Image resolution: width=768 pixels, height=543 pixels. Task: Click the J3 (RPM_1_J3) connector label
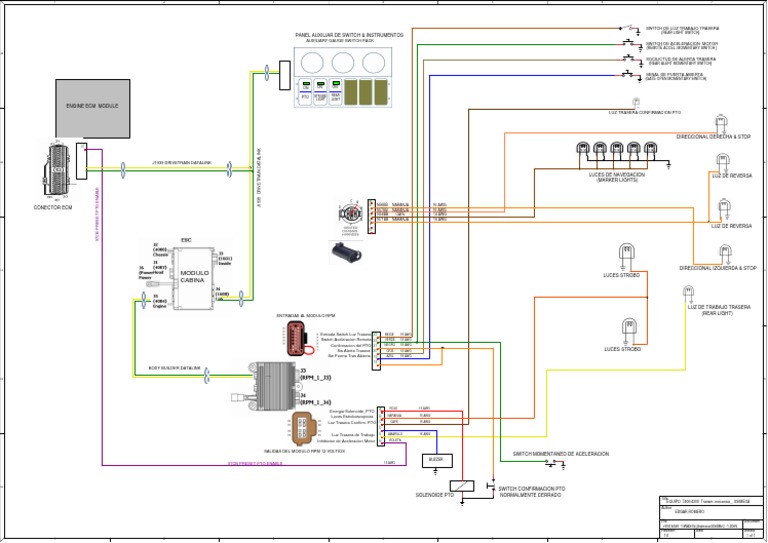point(315,375)
